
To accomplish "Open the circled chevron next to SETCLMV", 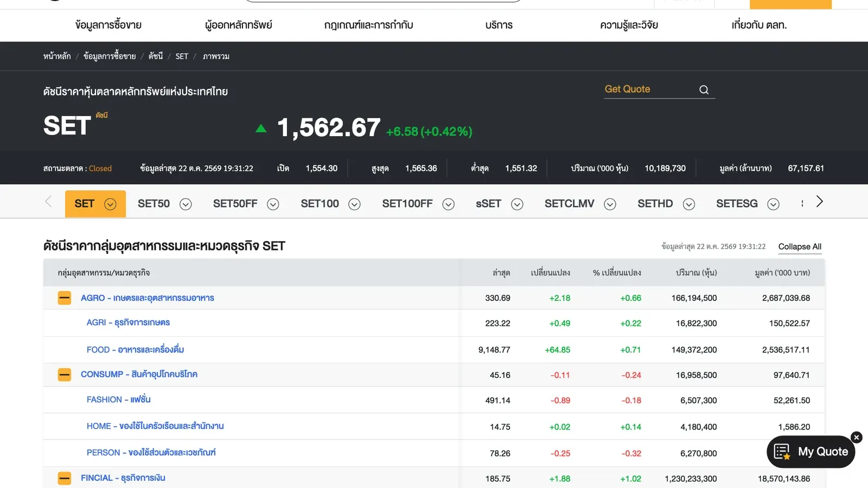I will tap(610, 204).
